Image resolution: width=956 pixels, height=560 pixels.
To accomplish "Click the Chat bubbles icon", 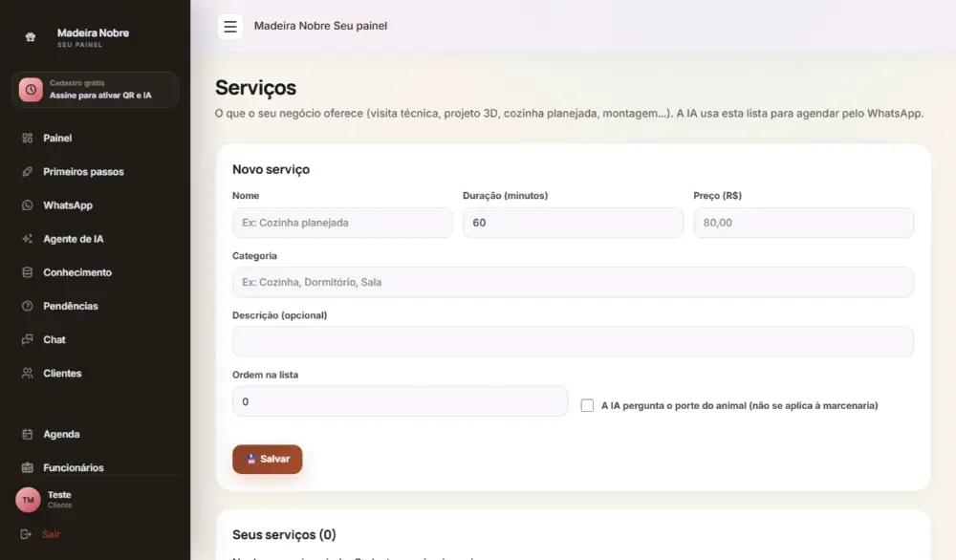I will click(28, 339).
